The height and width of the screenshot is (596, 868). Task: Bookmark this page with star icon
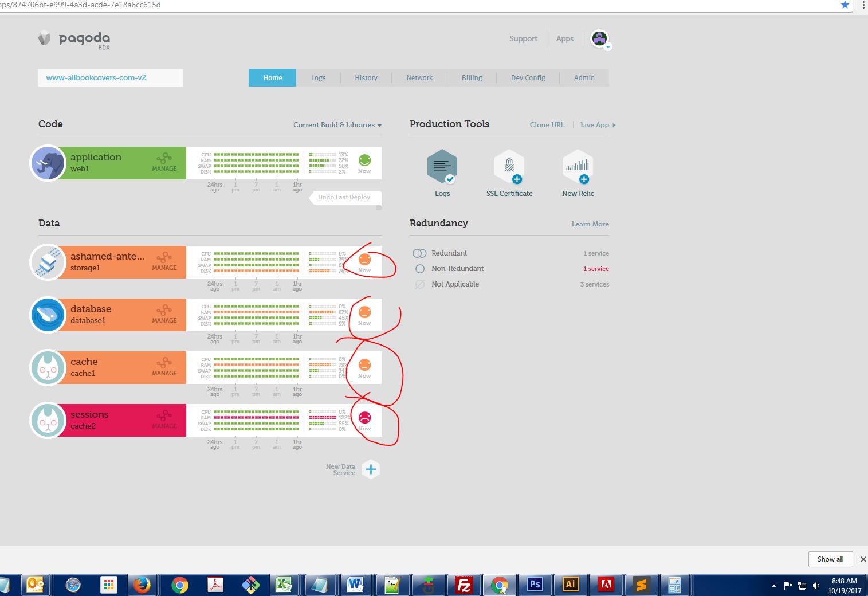(845, 5)
